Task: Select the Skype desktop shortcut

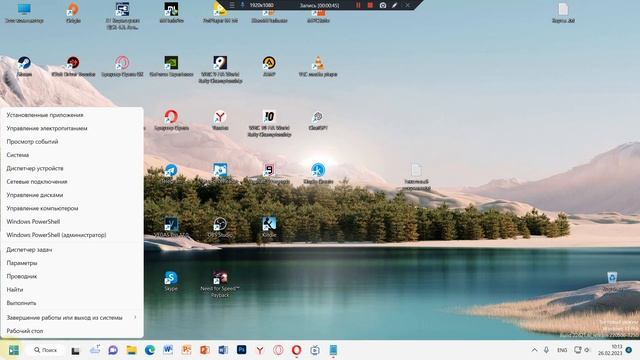Action: tap(171, 281)
